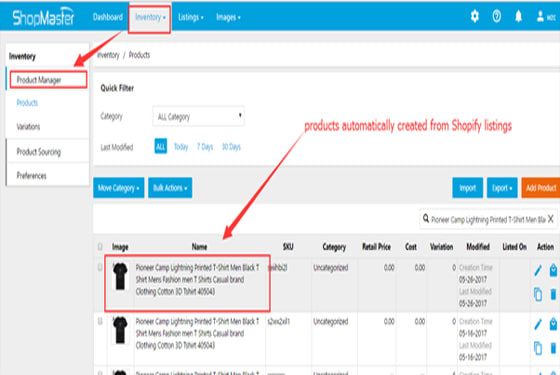Duplicate the 05-16-2017 product with copy icon

tap(538, 348)
